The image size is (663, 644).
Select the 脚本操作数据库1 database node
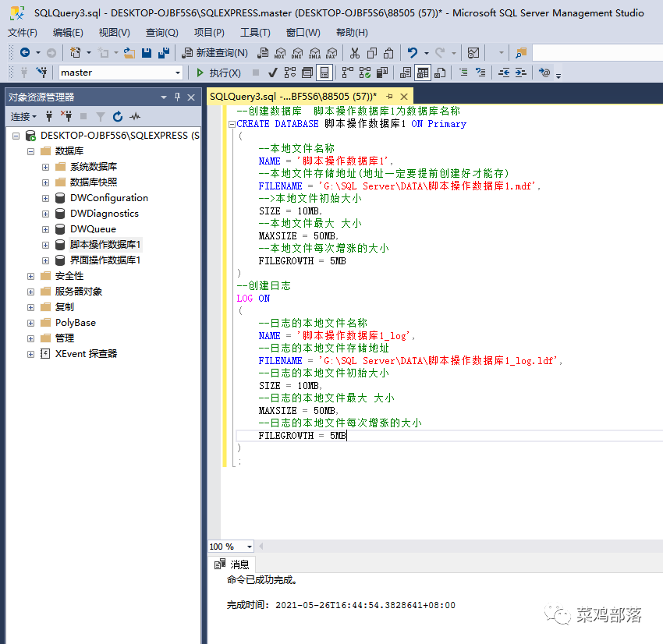(105, 245)
